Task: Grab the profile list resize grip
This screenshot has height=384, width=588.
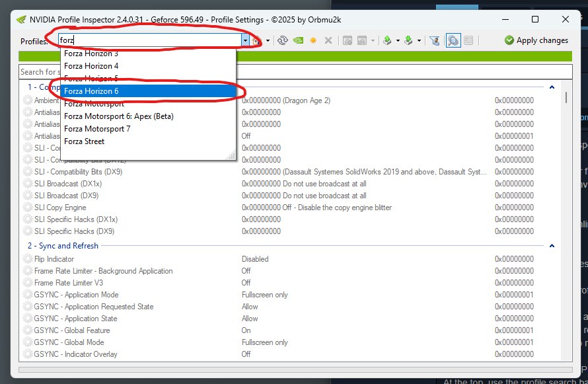Action: coord(232,155)
